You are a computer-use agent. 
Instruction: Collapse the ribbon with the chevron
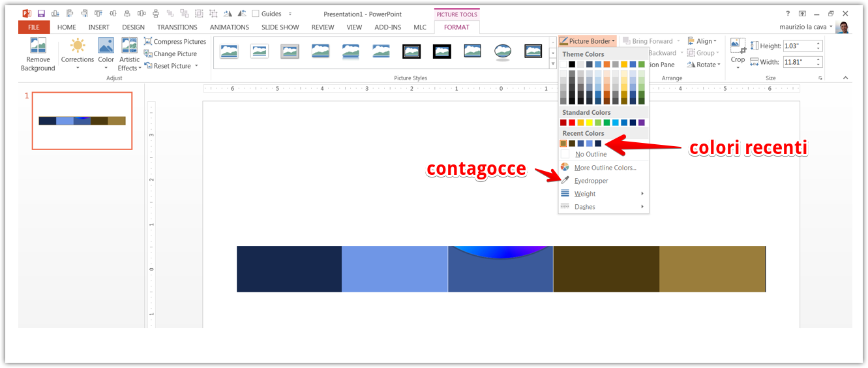(x=846, y=78)
